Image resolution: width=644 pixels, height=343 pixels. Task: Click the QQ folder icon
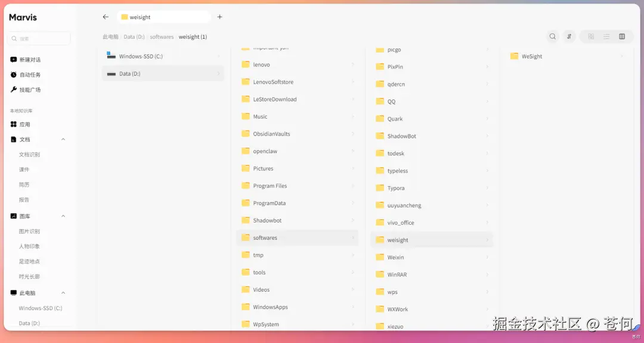[380, 101]
